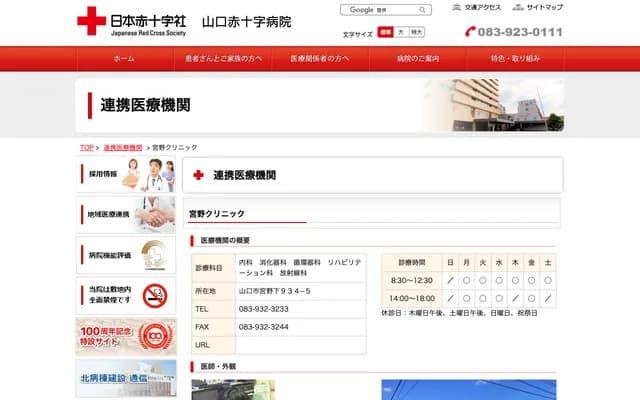
Task: Set text size to 特大
Action: (x=416, y=32)
